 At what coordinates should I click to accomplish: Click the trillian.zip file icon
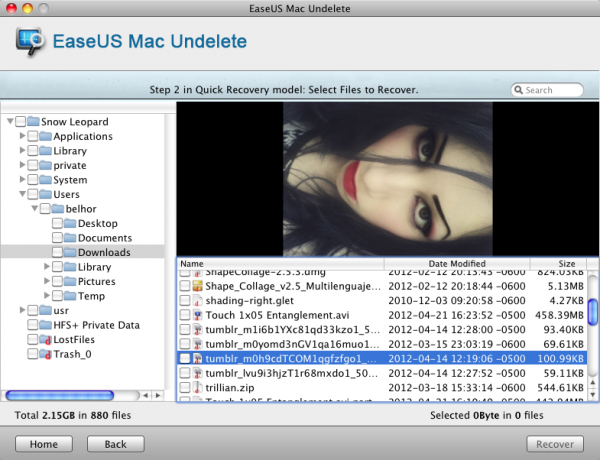(x=197, y=388)
